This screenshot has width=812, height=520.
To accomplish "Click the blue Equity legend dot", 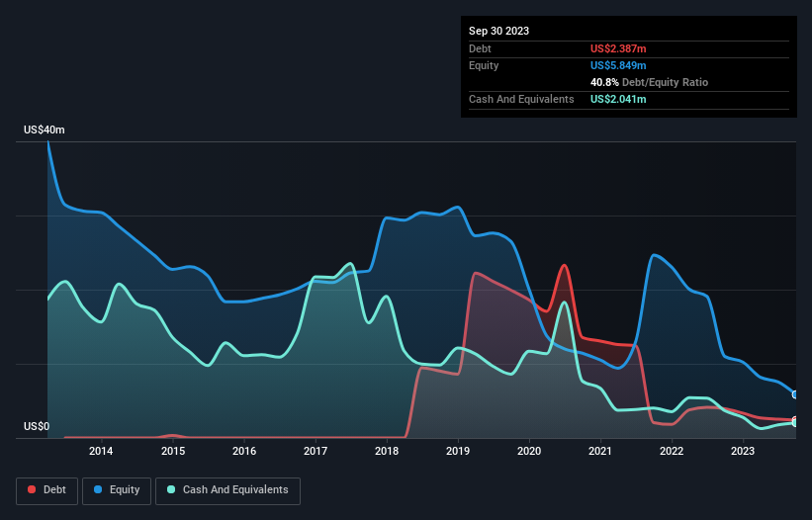I will pos(98,489).
